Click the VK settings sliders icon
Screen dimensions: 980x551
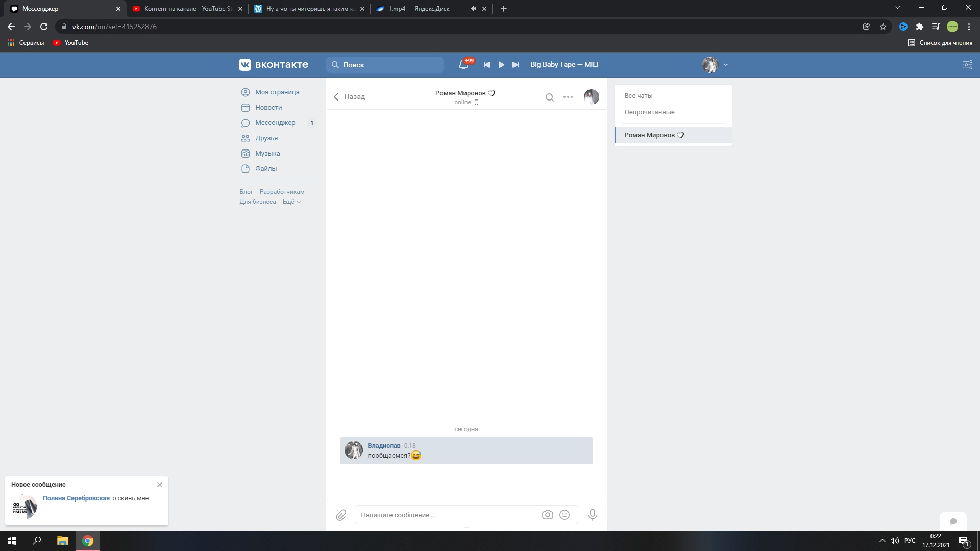967,65
